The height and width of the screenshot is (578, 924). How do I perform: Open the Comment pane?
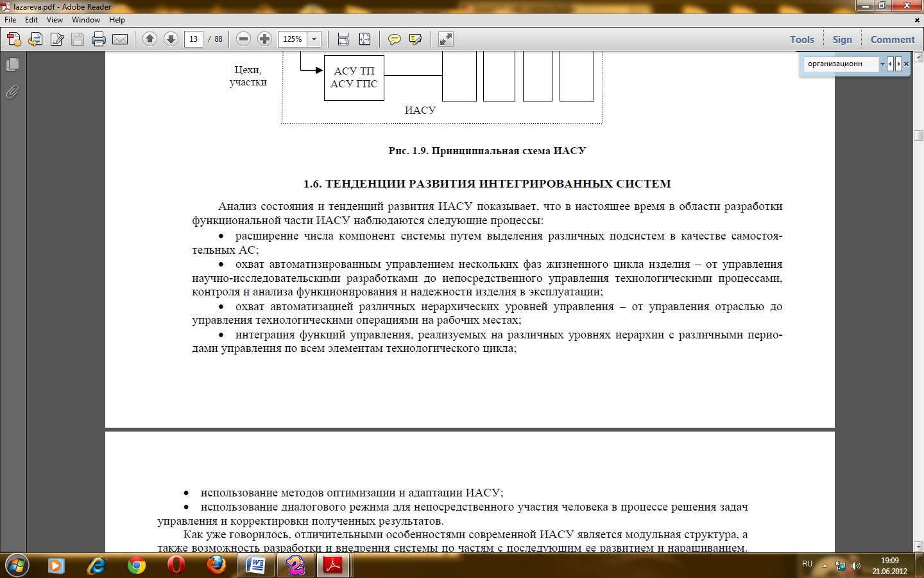[893, 39]
